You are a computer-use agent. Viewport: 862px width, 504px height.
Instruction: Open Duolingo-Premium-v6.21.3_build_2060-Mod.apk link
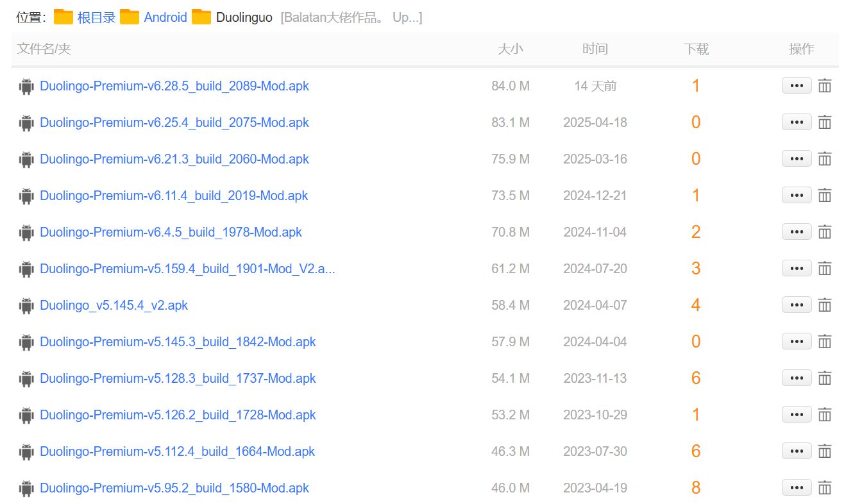point(174,159)
